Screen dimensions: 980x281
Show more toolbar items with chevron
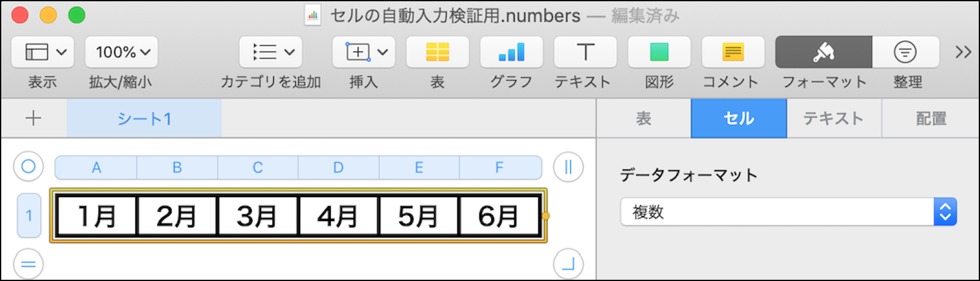[x=963, y=53]
